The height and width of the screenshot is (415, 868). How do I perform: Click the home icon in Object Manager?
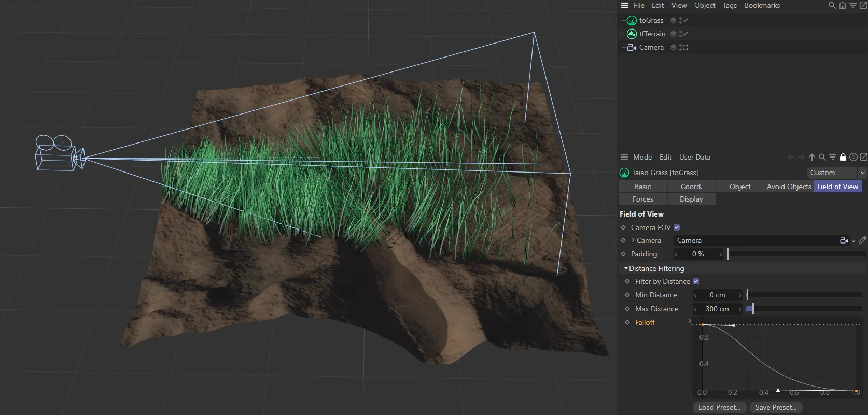coord(842,5)
